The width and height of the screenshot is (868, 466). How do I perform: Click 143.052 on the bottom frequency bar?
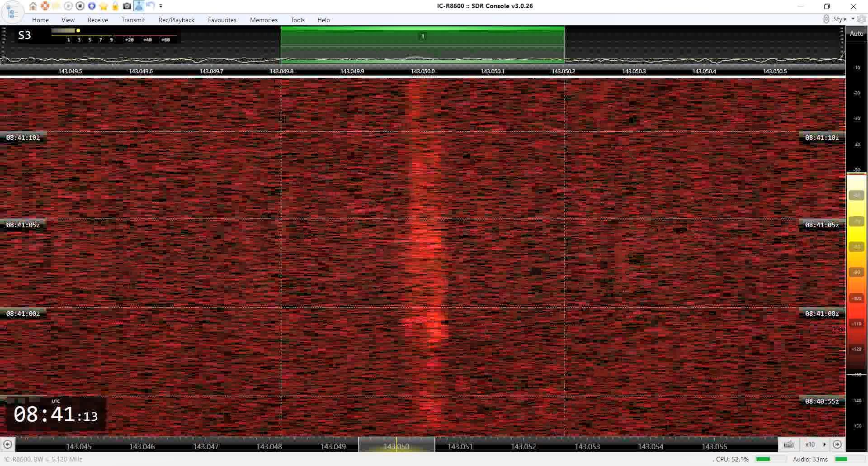pyautogui.click(x=523, y=447)
